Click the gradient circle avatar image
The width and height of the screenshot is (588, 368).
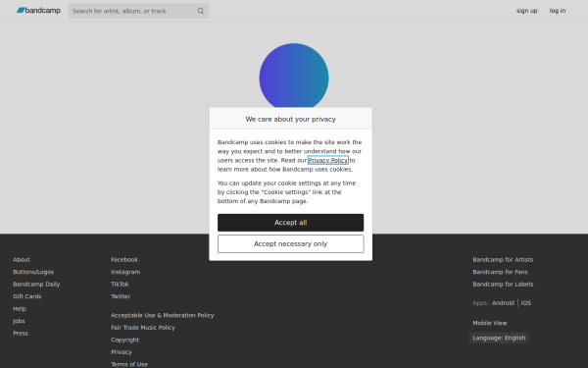tap(294, 76)
